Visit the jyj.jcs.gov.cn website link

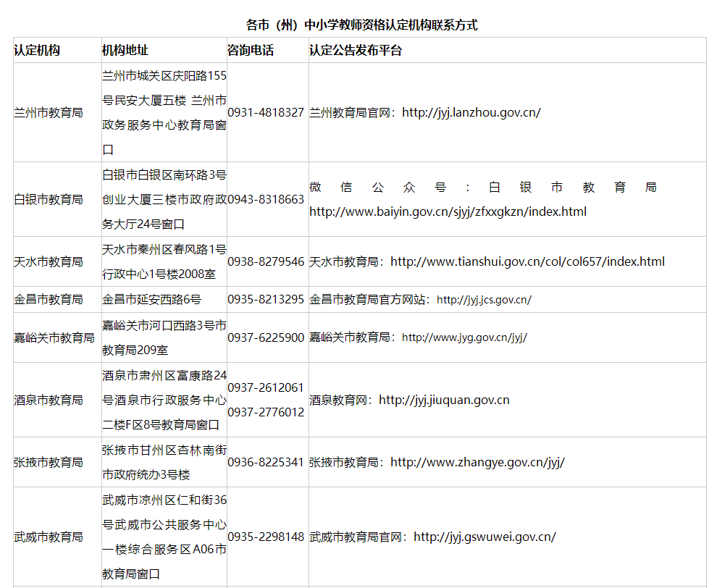coord(484,300)
